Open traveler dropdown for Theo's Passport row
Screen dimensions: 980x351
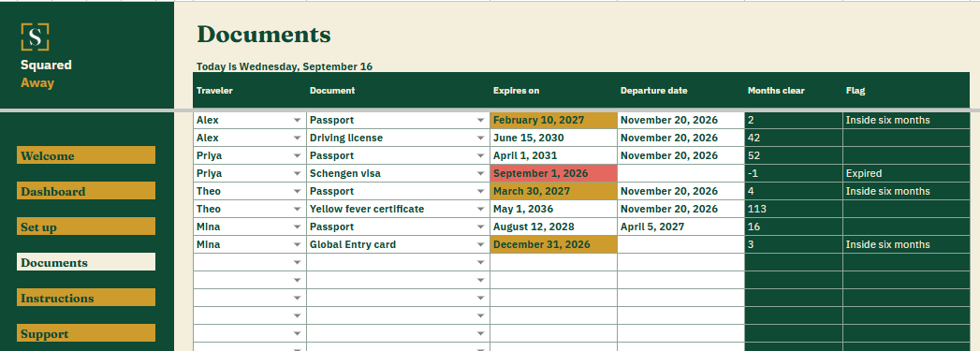click(x=298, y=191)
